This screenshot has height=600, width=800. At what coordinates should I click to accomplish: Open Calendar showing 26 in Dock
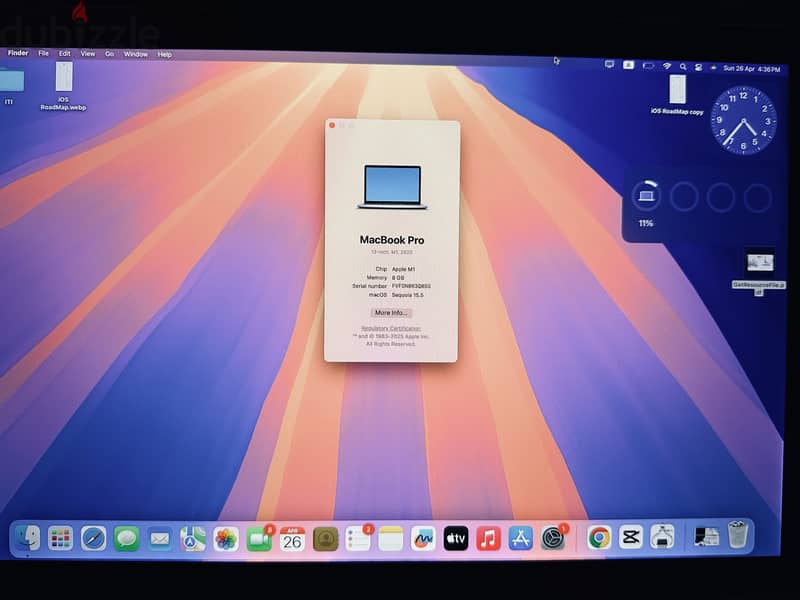click(x=292, y=539)
